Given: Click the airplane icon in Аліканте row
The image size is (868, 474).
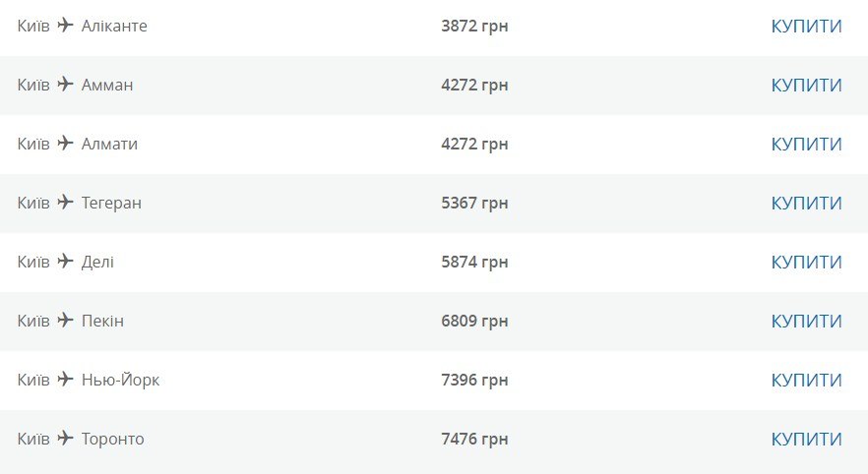Looking at the screenshot, I should point(65,25).
